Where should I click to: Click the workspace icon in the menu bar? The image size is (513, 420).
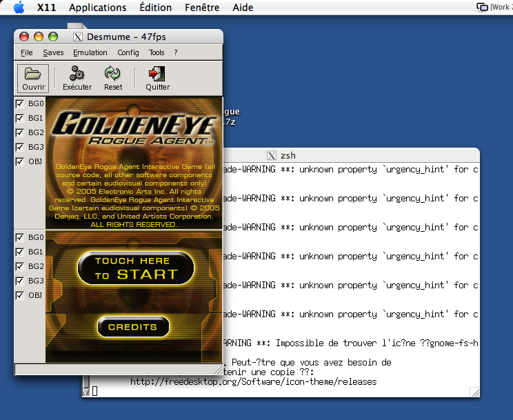point(482,7)
